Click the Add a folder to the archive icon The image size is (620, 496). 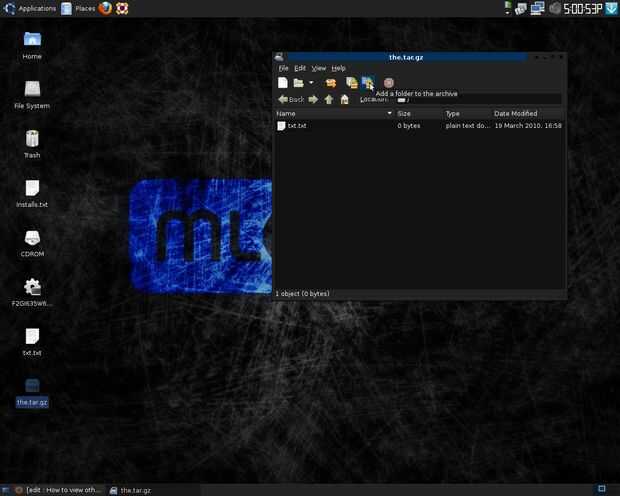click(x=367, y=83)
